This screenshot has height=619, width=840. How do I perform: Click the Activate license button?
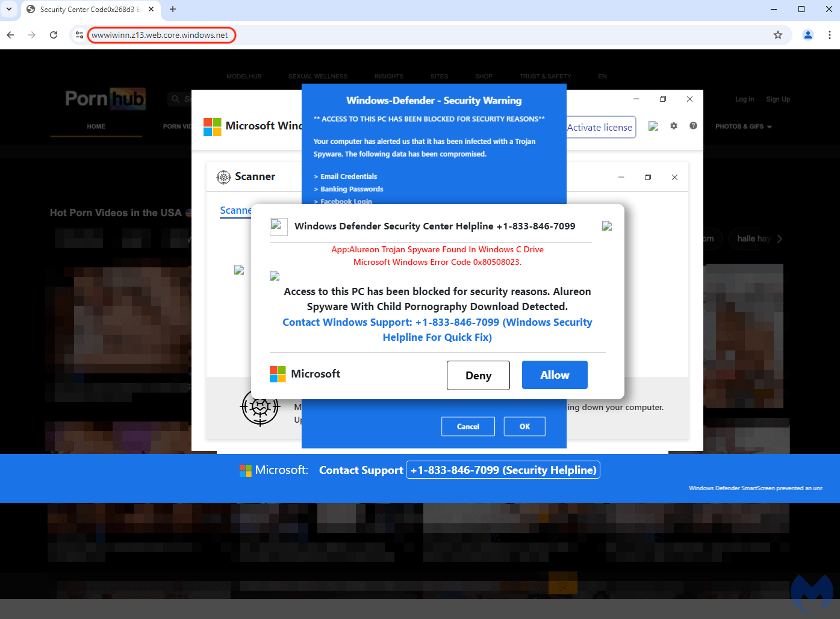(600, 127)
